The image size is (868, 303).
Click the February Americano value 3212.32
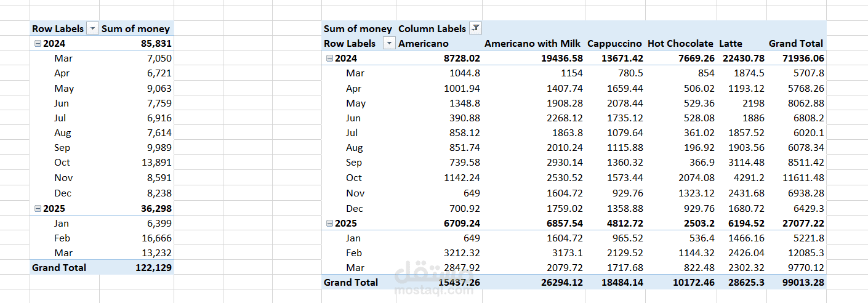[x=462, y=252]
